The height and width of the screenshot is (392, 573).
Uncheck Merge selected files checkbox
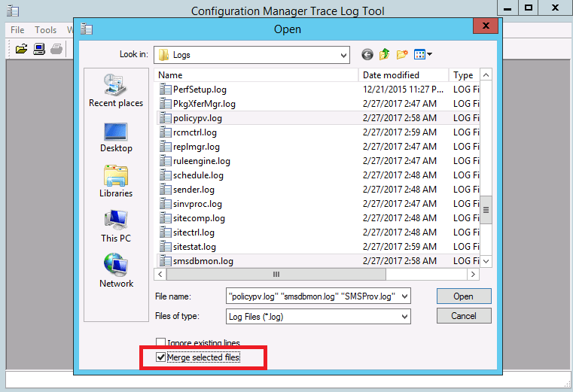point(160,357)
